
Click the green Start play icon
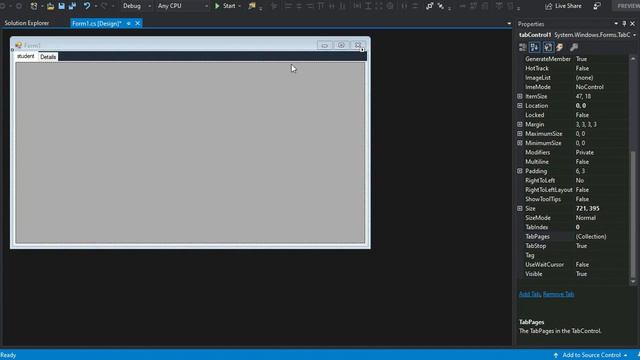pos(217,6)
